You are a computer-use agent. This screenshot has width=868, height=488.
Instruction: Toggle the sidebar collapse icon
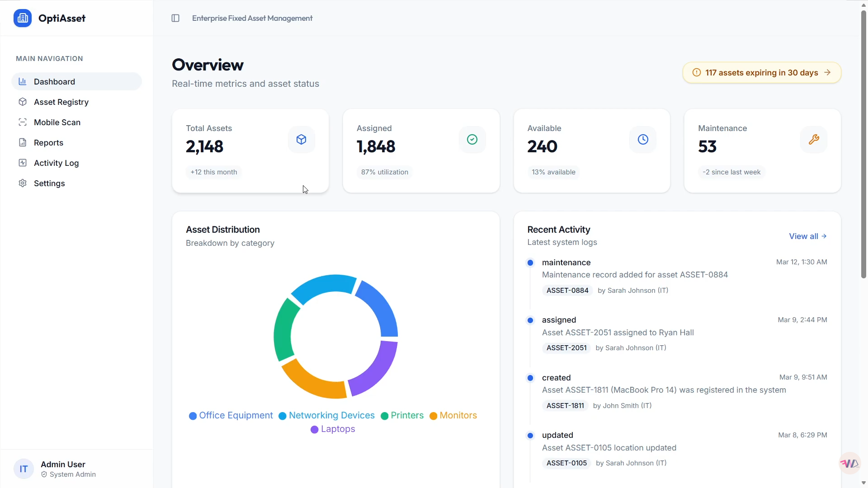pos(175,18)
